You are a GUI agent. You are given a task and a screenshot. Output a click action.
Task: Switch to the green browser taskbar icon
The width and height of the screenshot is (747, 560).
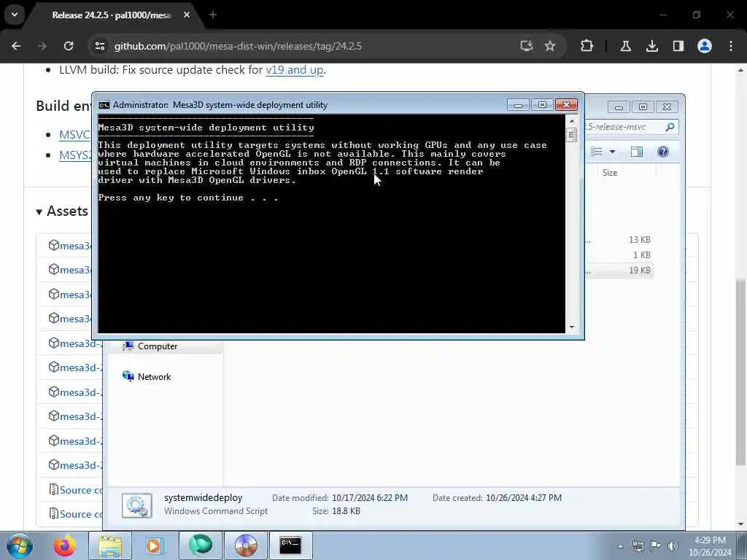[x=201, y=545]
